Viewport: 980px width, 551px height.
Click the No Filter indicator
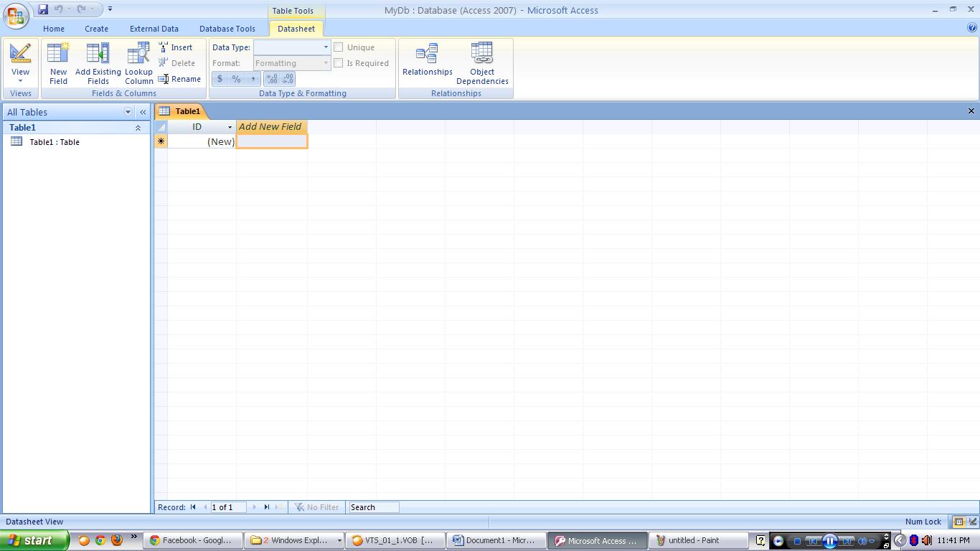pyautogui.click(x=316, y=507)
